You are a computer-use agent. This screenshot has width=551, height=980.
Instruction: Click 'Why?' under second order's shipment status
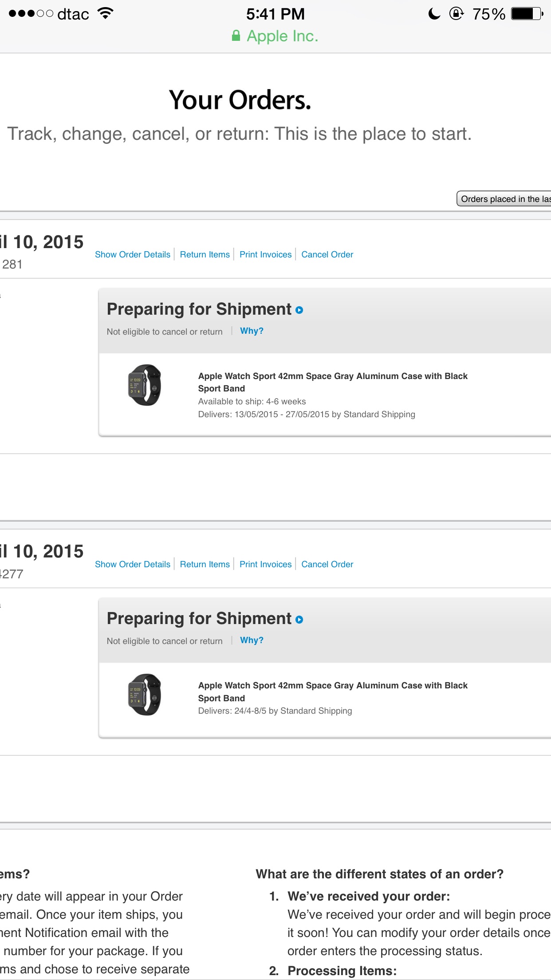252,640
